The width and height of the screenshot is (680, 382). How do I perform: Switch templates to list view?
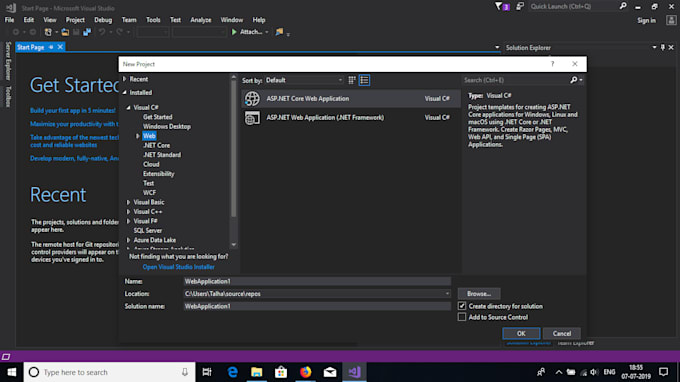364,80
